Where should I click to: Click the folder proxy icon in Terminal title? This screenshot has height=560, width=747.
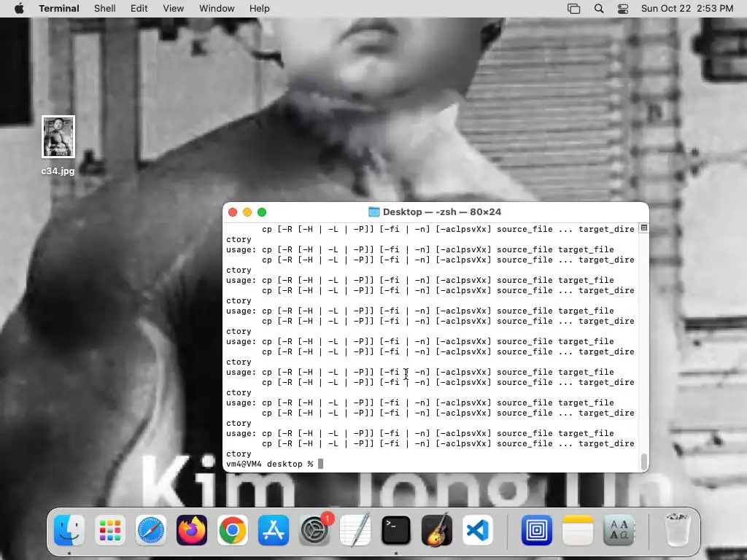(x=374, y=212)
